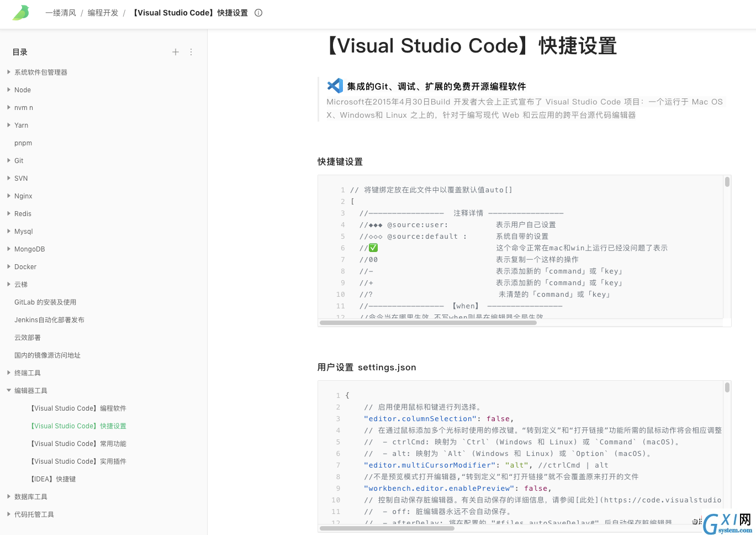Click the Node label in directory
Screen dimensions: 756x535
(23, 90)
